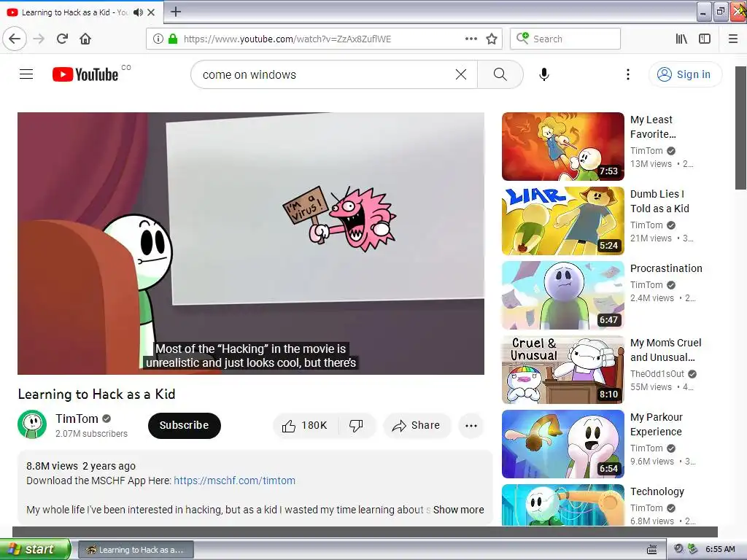Reload the page with the refresh icon
This screenshot has width=747, height=560.
point(63,39)
